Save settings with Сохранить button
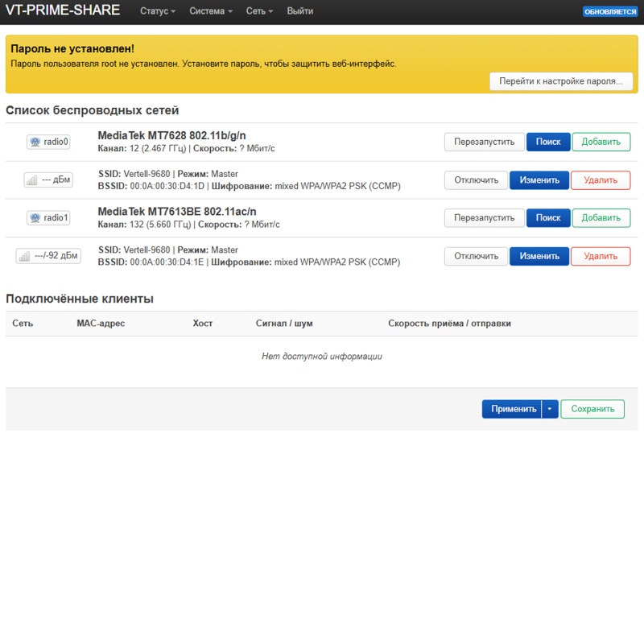 point(592,409)
